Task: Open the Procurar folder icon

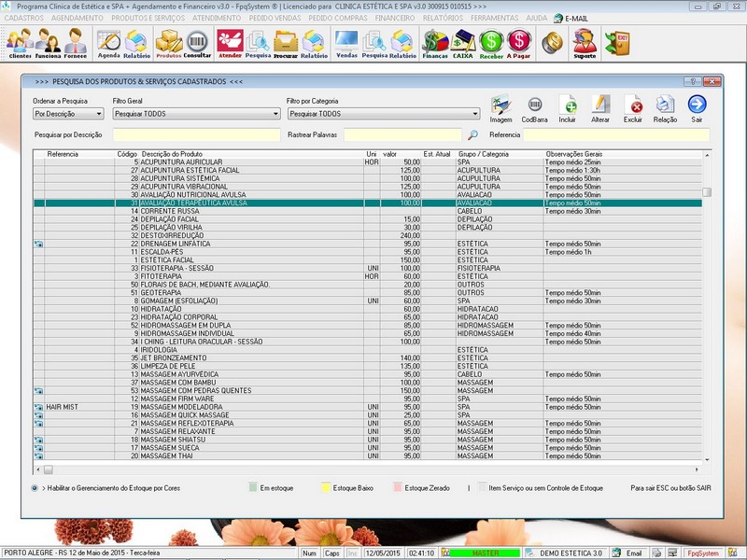Action: [x=286, y=43]
